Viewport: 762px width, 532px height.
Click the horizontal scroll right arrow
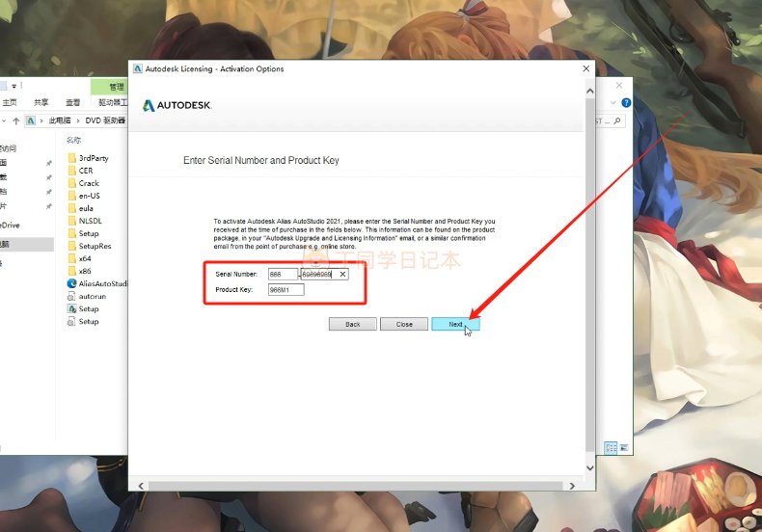(572, 486)
